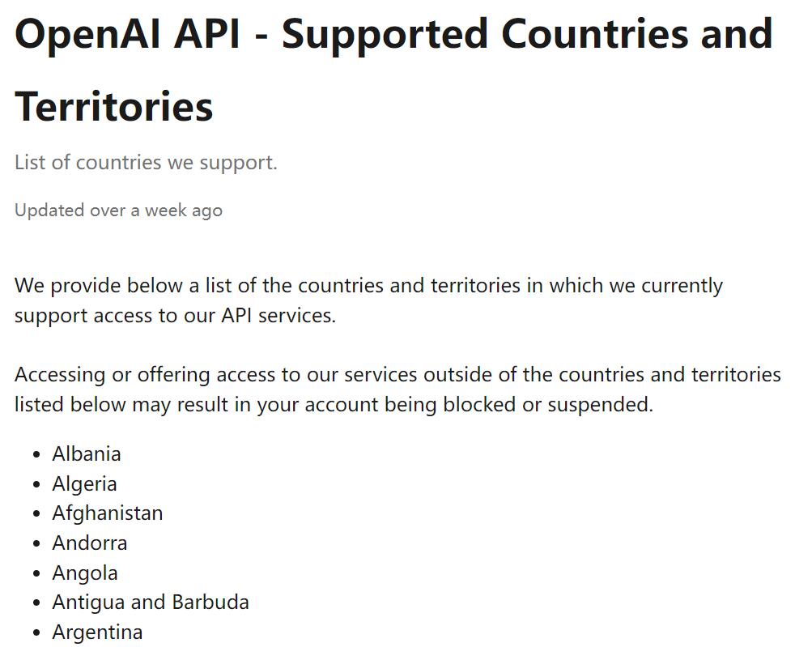The width and height of the screenshot is (812, 647).
Task: Click the bullet point before Albania
Action: point(37,455)
